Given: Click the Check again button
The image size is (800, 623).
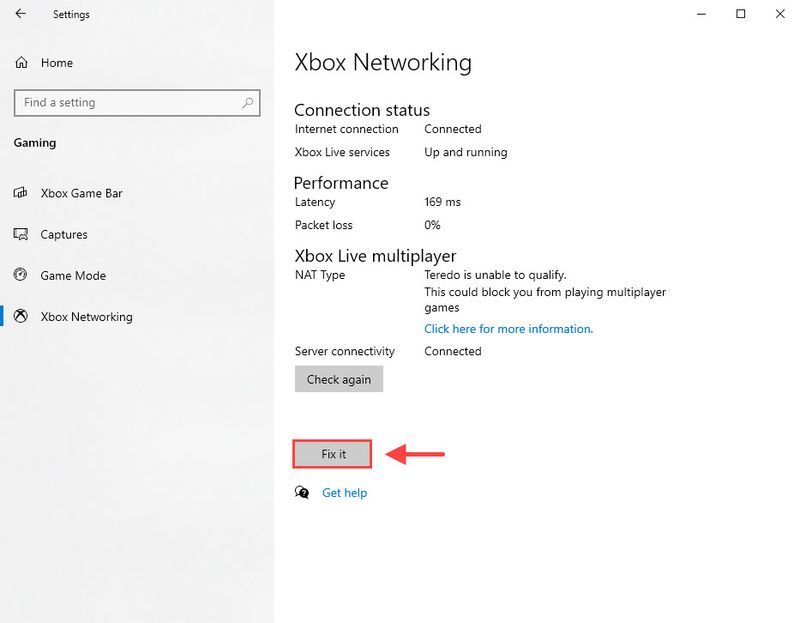Looking at the screenshot, I should pyautogui.click(x=339, y=379).
